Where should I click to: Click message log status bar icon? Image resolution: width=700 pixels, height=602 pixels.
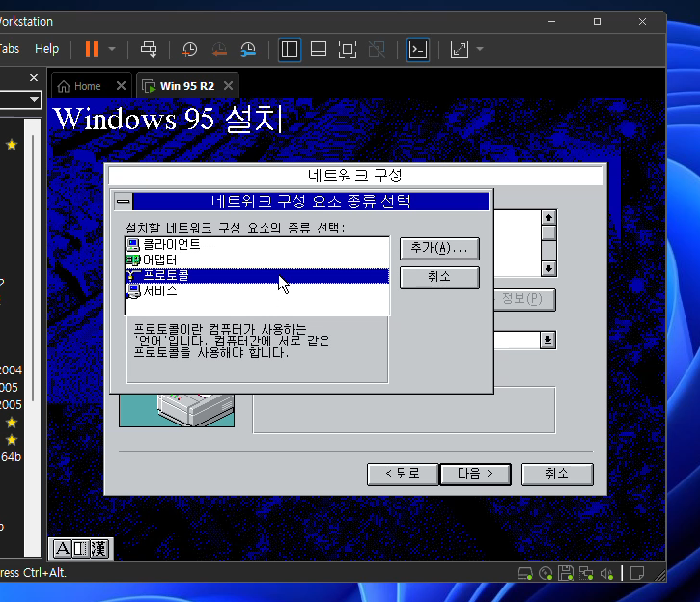637,573
